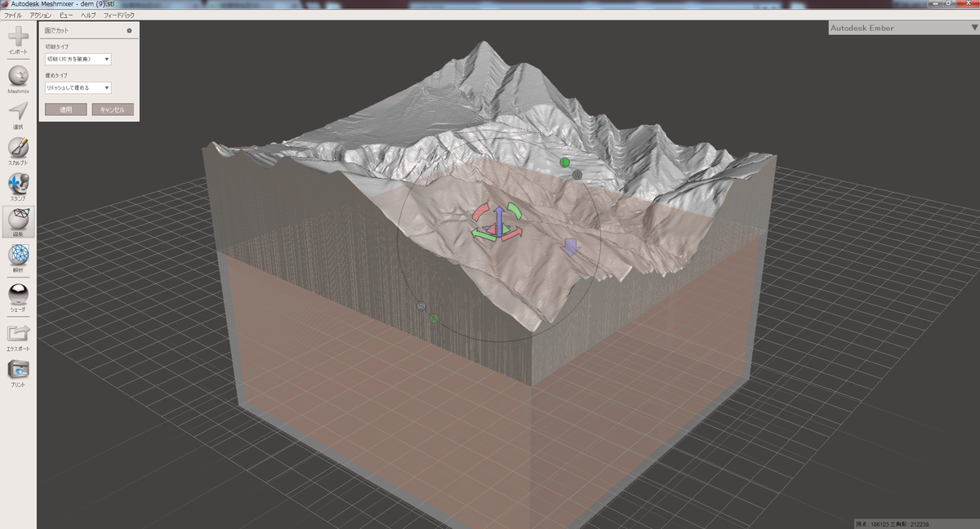The width and height of the screenshot is (980, 529).
Task: Click the キャンセル cancel button
Action: (x=113, y=109)
